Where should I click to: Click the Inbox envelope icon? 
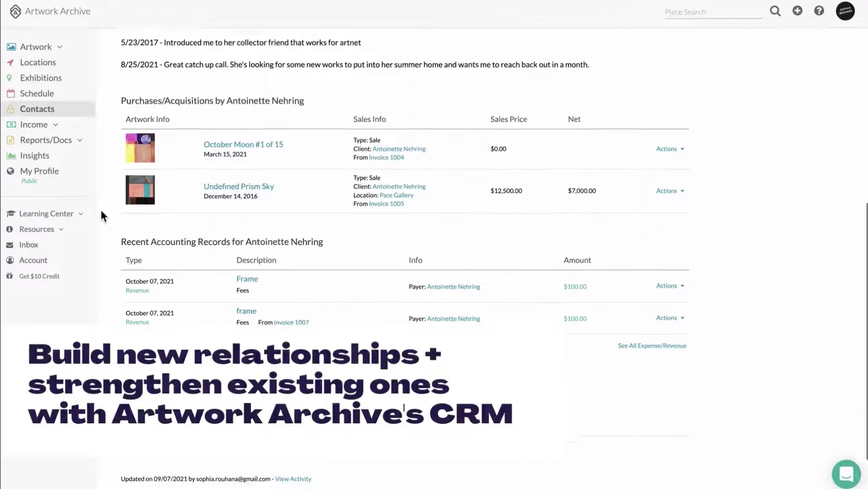pyautogui.click(x=9, y=245)
